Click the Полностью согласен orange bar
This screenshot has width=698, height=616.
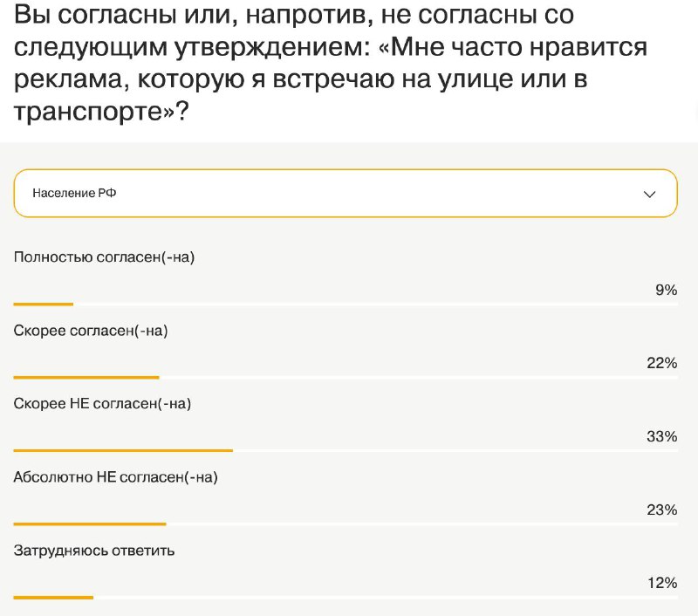point(43,305)
